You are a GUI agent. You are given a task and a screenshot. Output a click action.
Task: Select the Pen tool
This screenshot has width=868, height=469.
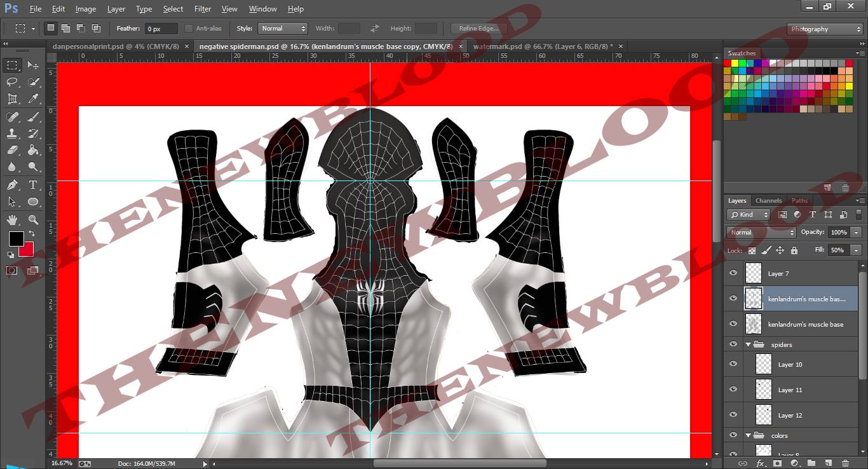click(x=12, y=185)
